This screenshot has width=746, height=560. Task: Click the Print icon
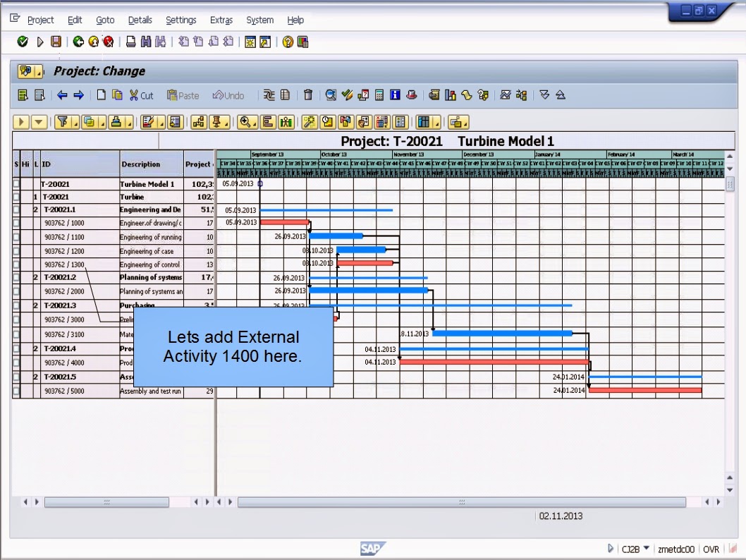(x=130, y=43)
